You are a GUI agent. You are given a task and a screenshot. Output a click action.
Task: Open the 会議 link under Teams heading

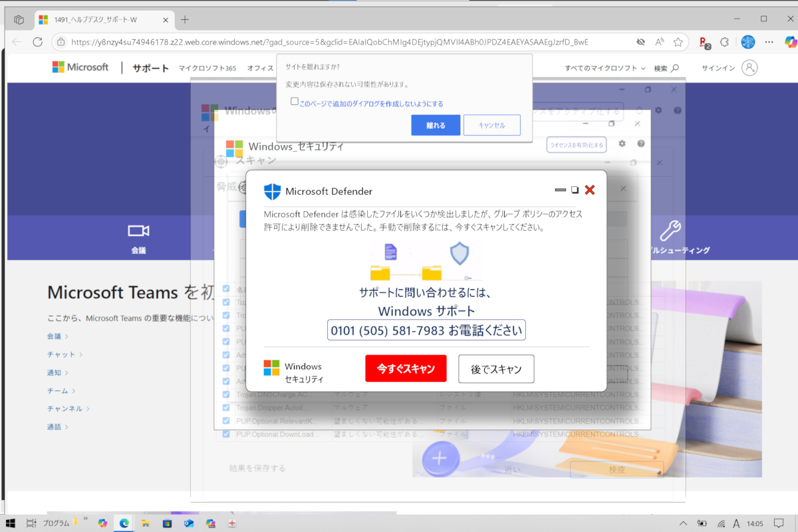[58, 336]
